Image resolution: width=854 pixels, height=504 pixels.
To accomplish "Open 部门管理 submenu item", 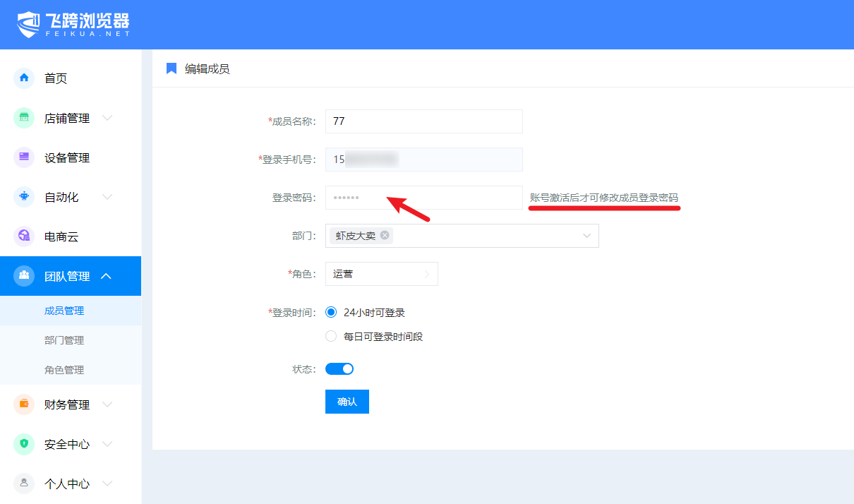I will [64, 340].
